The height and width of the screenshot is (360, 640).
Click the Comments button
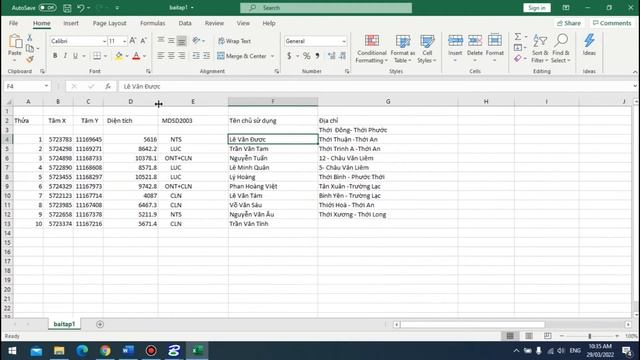[x=612, y=23]
